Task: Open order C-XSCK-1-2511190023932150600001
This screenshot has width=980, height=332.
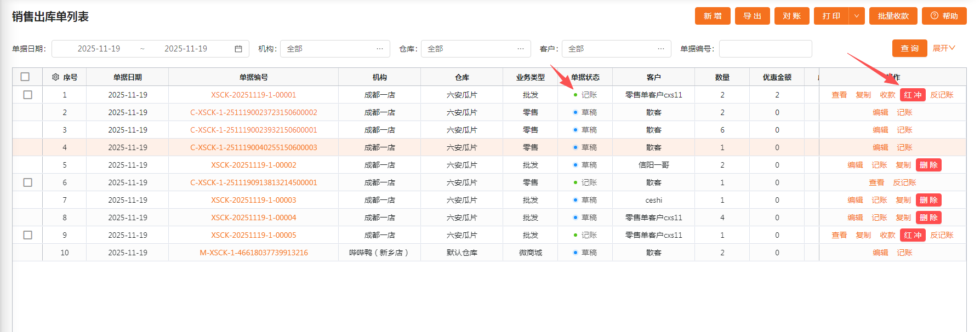Action: [x=254, y=130]
